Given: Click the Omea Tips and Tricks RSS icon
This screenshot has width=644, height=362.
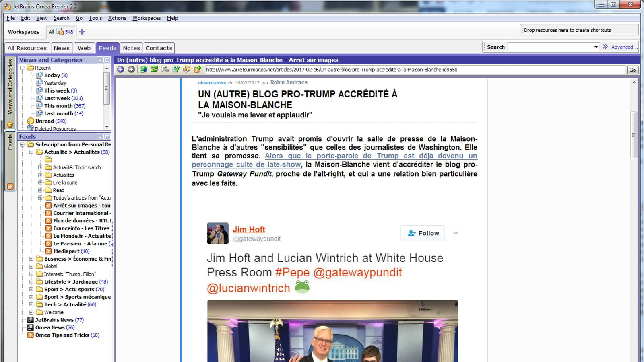Looking at the screenshot, I should coord(30,335).
